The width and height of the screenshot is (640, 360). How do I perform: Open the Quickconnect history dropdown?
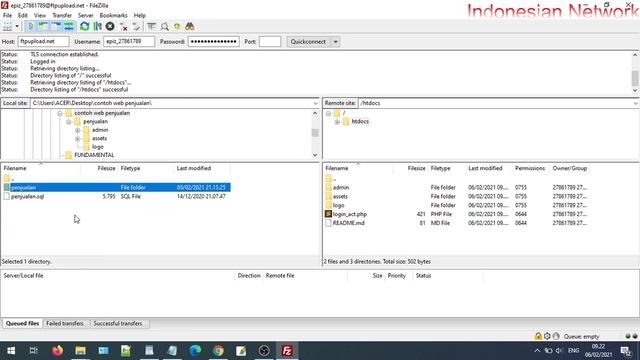point(336,42)
